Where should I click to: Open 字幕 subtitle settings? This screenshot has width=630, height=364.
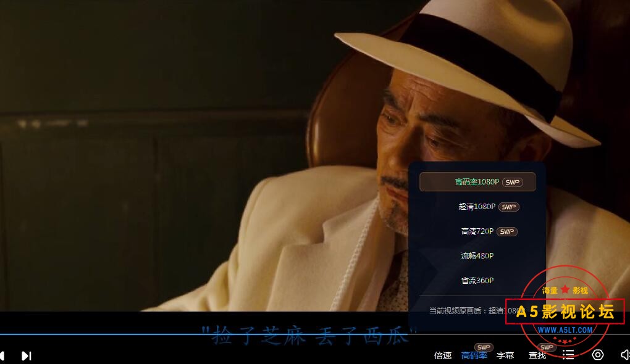(x=505, y=355)
